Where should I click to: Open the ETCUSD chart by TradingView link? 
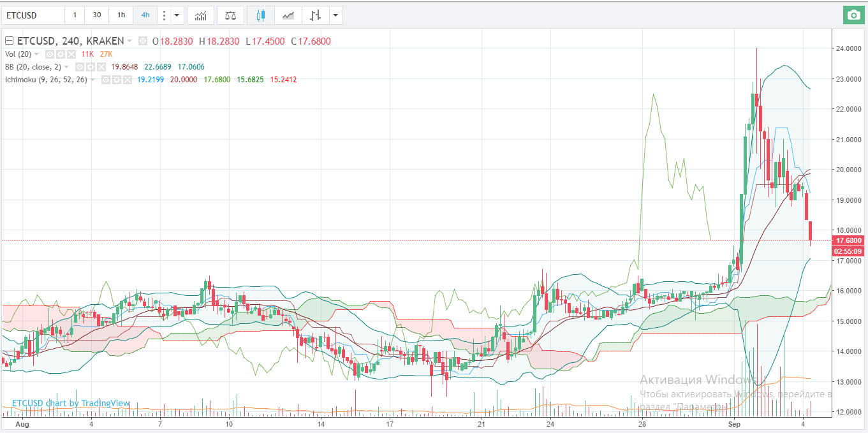tap(71, 403)
